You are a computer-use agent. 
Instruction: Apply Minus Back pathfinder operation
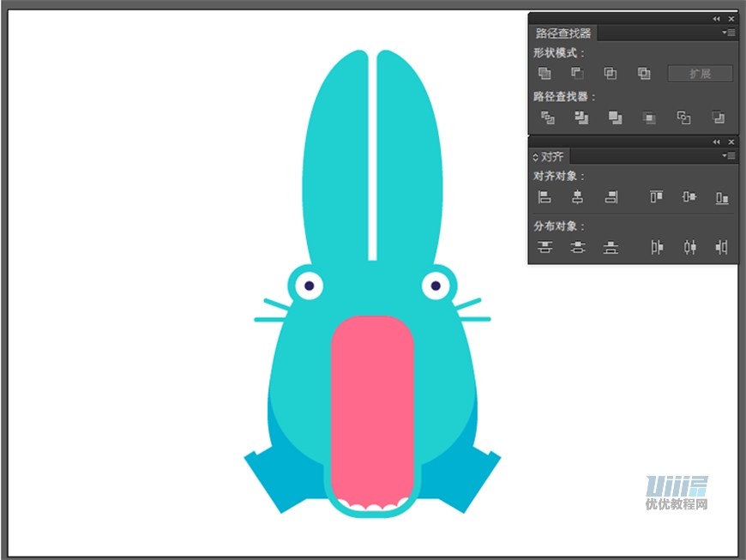point(718,117)
